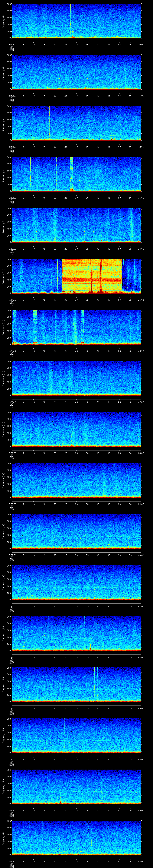Viewport: 153px width, 868px height.
Task: Open the 16:38:00 spectrogram panel
Action: click(76, 480)
